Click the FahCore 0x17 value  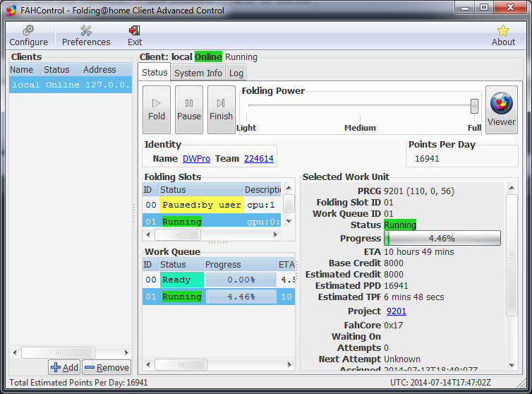click(393, 326)
